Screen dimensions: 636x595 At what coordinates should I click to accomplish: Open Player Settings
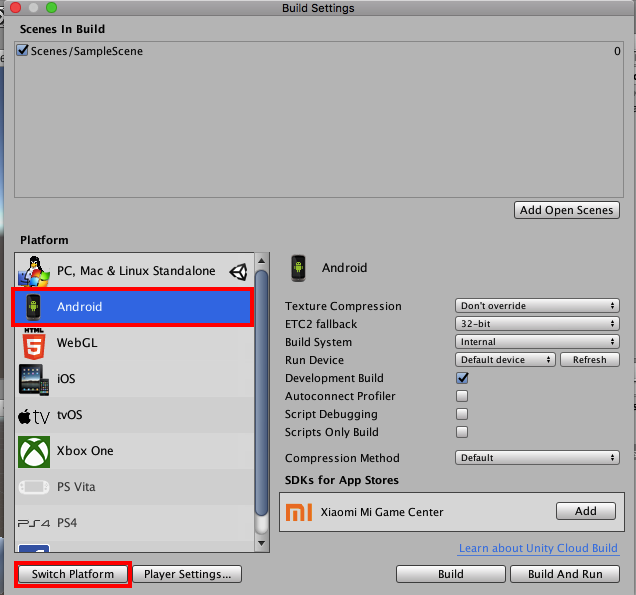187,574
